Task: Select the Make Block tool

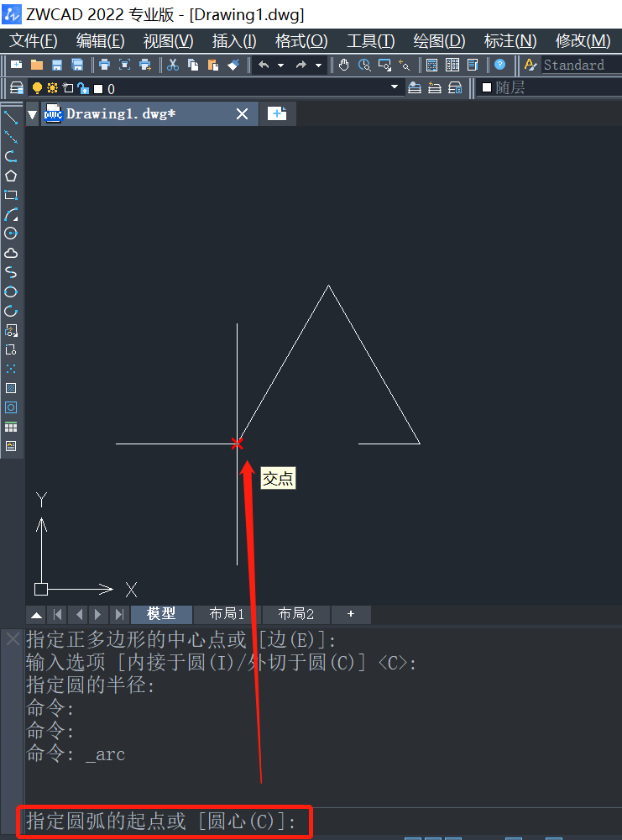Action: pos(11,349)
